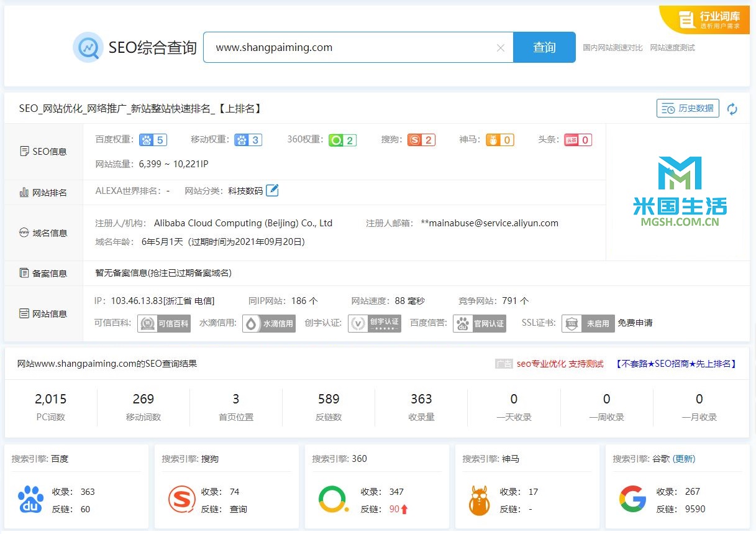Click the 神马 search mascot logo
Image resolution: width=756 pixels, height=534 pixels.
coord(480,500)
